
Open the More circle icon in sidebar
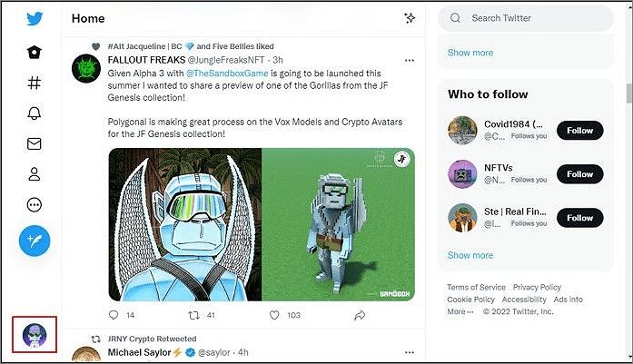pos(35,205)
